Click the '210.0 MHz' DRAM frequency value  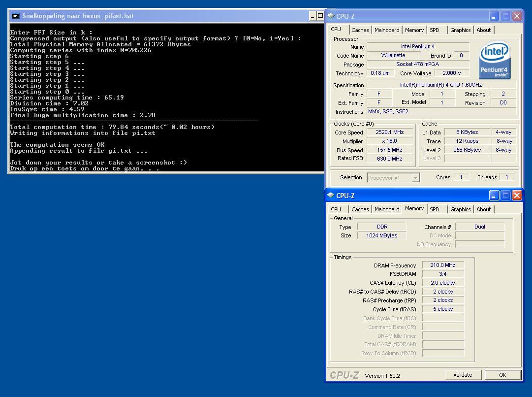tap(443, 265)
